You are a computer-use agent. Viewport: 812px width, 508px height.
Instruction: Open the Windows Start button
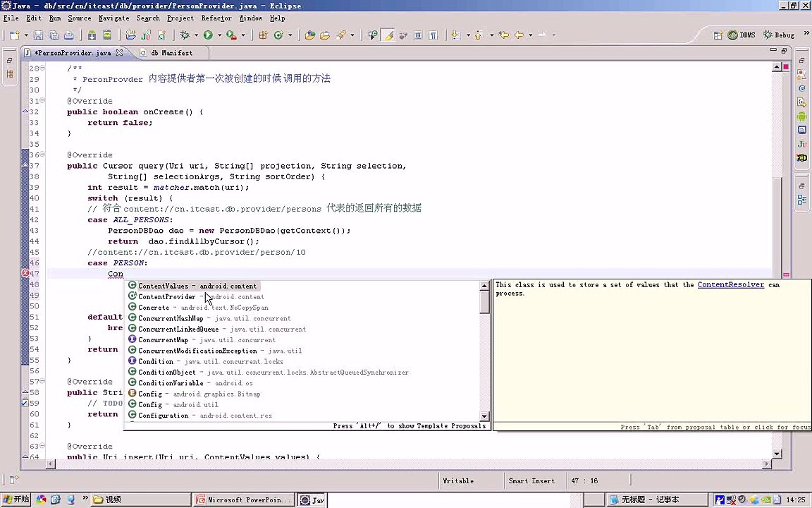click(16, 500)
